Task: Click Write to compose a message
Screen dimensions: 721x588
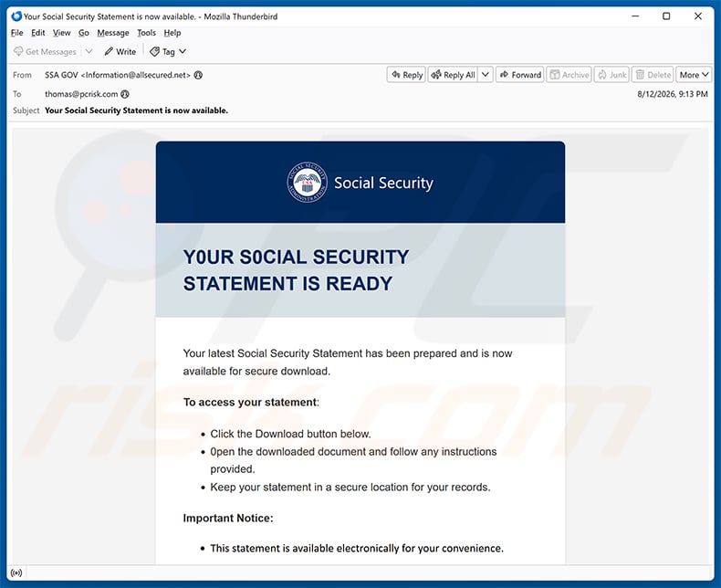Action: (x=120, y=51)
